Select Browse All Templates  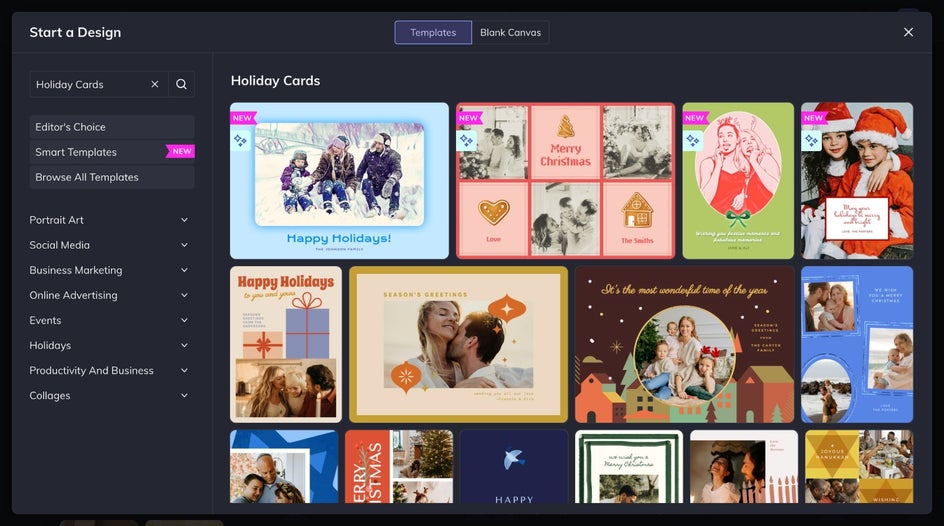click(x=112, y=177)
